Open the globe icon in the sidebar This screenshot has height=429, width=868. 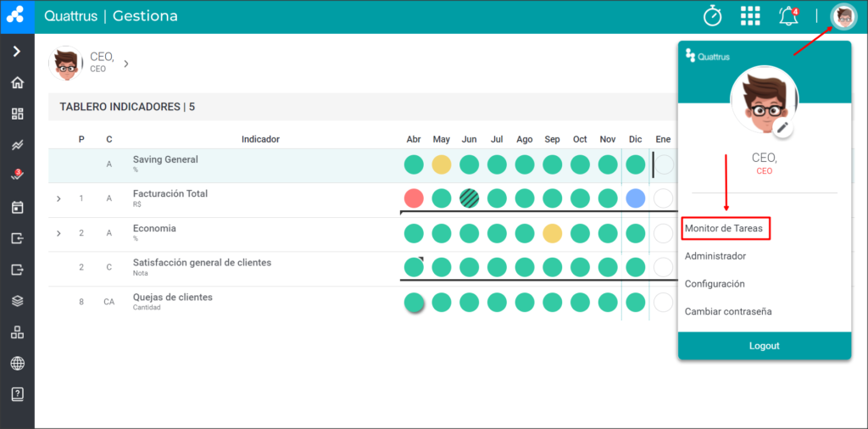17,364
